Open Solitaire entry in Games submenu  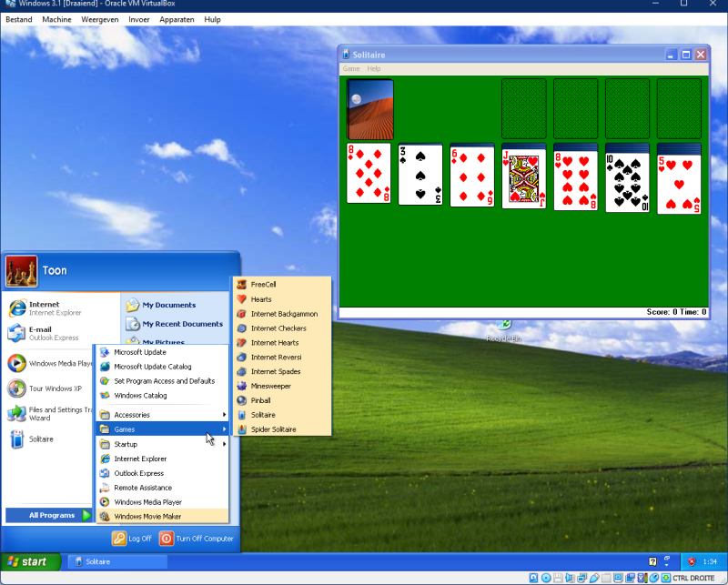point(282,415)
